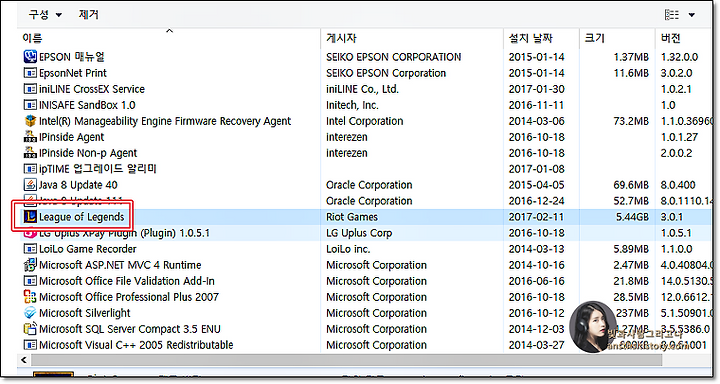The height and width of the screenshot is (384, 720).
Task: Click the Microsoft Silverlight icon
Action: pyautogui.click(x=30, y=313)
